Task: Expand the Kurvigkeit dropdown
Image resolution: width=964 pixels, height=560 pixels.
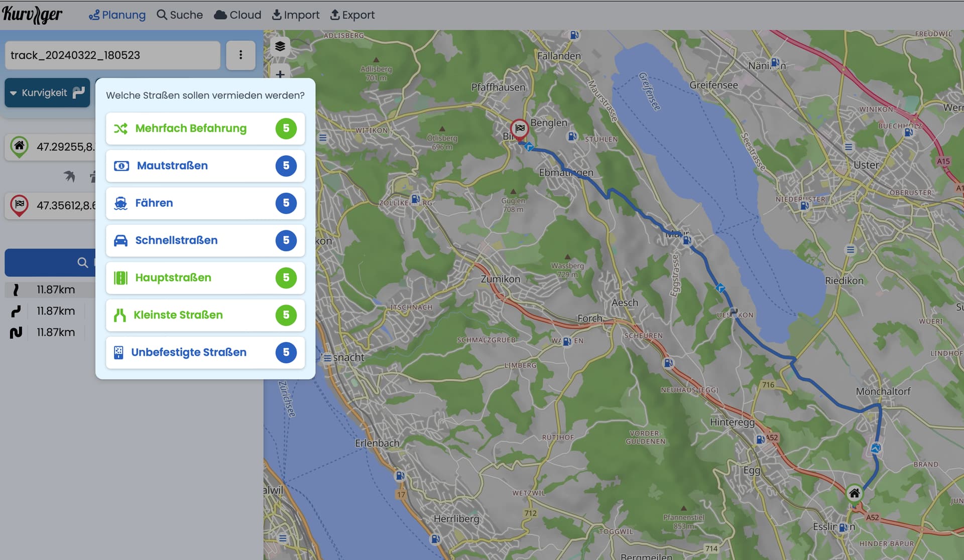Action: [47, 93]
